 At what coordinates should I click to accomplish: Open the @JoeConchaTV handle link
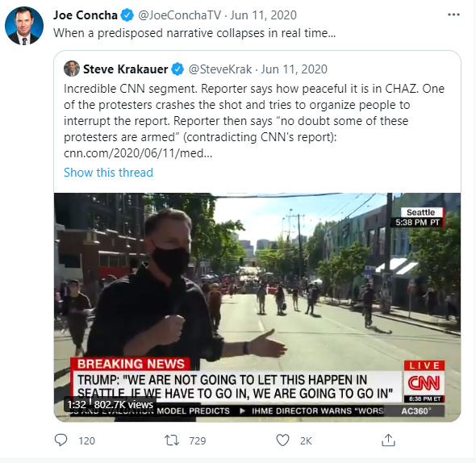tap(179, 15)
